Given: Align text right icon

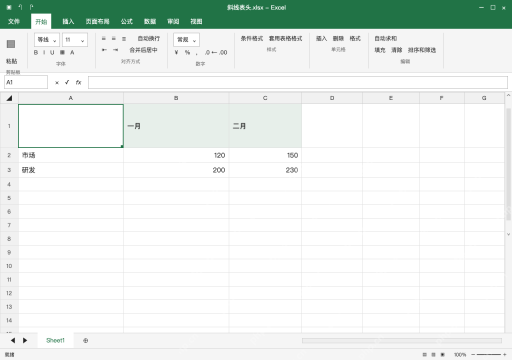Looking at the screenshot, I should [x=124, y=39].
